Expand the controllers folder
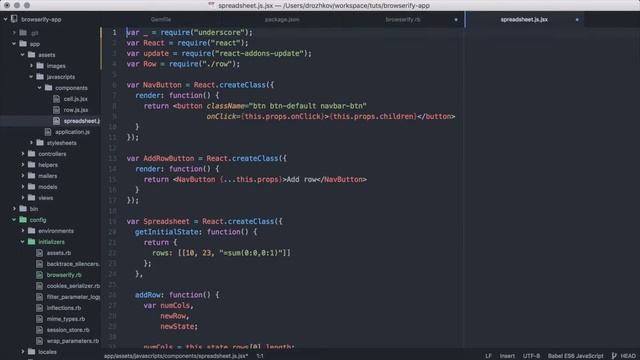The width and height of the screenshot is (640, 360). point(23,154)
